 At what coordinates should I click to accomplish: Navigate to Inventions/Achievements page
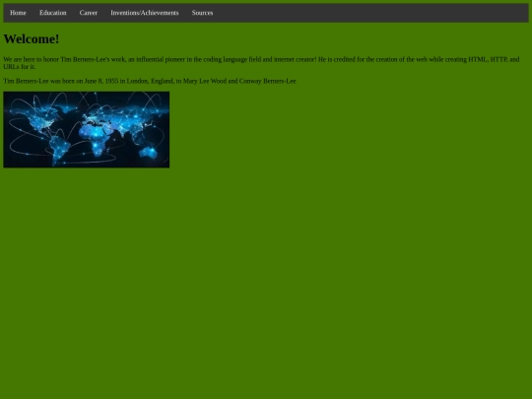(x=145, y=13)
